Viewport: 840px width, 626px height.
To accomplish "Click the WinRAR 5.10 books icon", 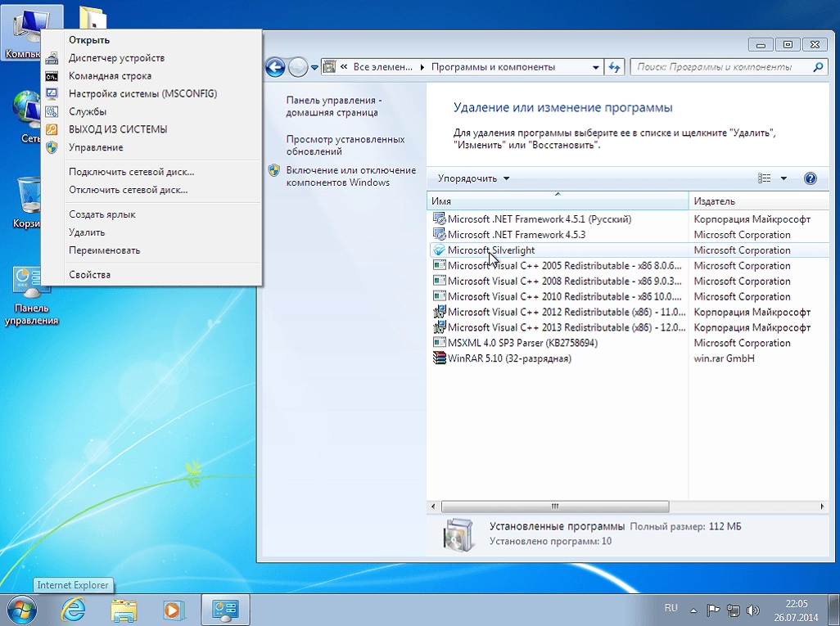I will tap(440, 358).
